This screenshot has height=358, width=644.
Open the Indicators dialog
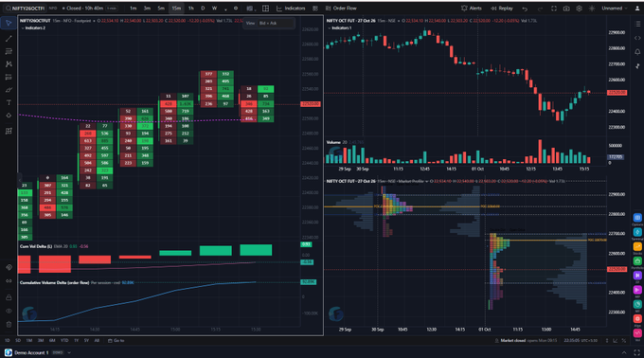coord(291,9)
